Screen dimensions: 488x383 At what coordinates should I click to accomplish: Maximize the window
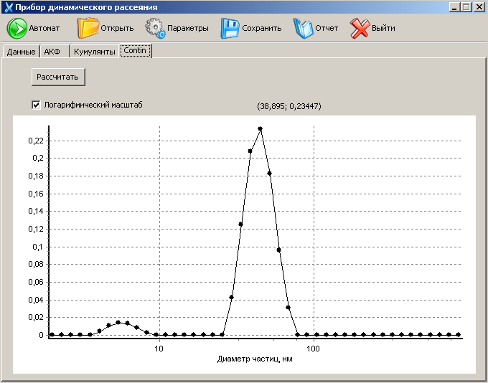[x=466, y=7]
